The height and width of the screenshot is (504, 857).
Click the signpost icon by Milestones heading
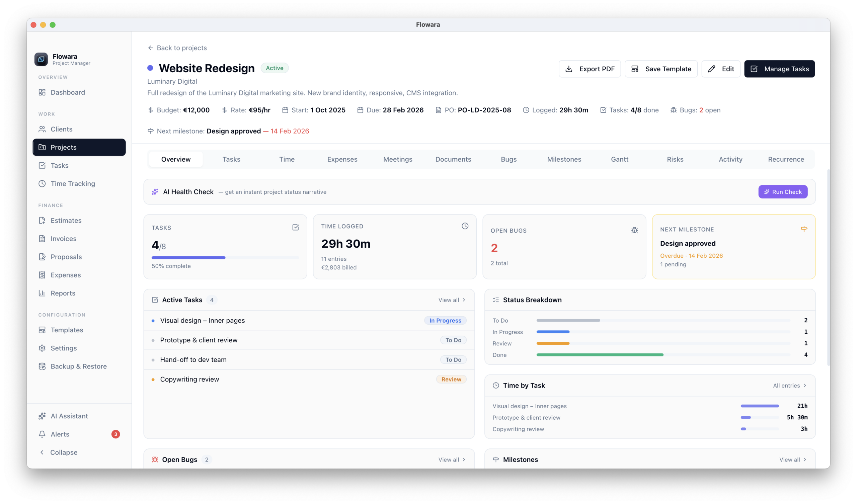(496, 459)
